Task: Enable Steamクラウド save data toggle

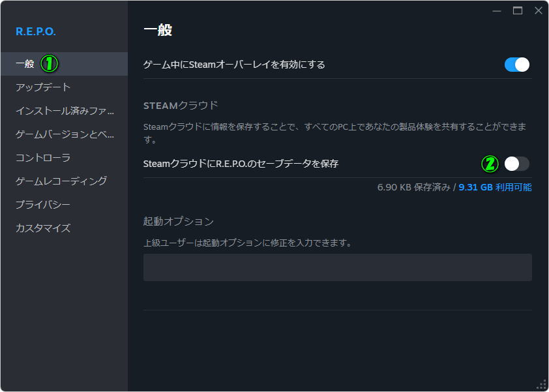Action: point(517,164)
